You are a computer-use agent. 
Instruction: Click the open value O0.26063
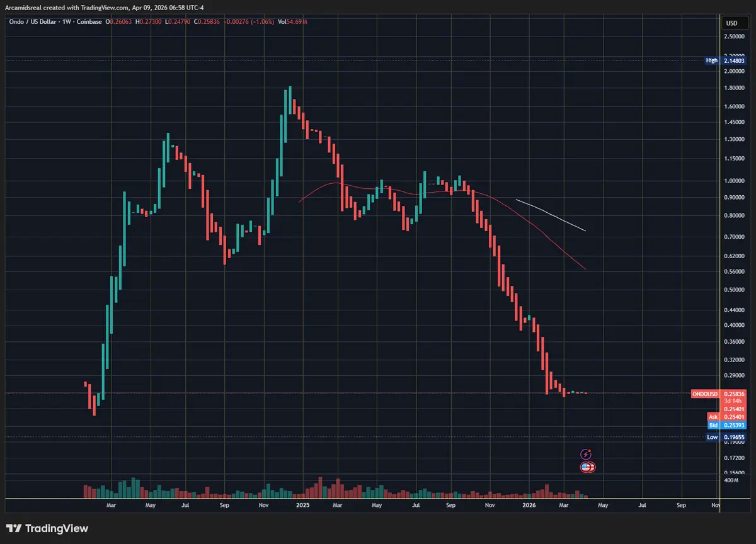[120, 21]
